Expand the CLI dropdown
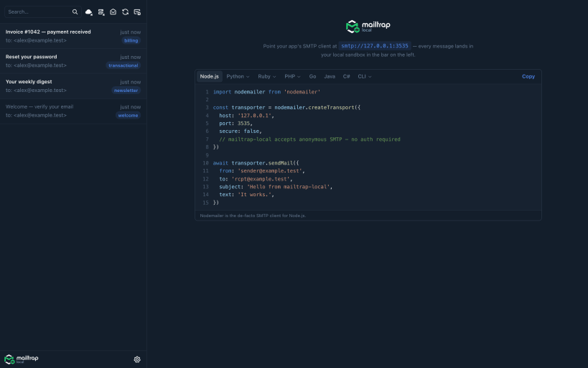The height and width of the screenshot is (368, 588). point(365,76)
